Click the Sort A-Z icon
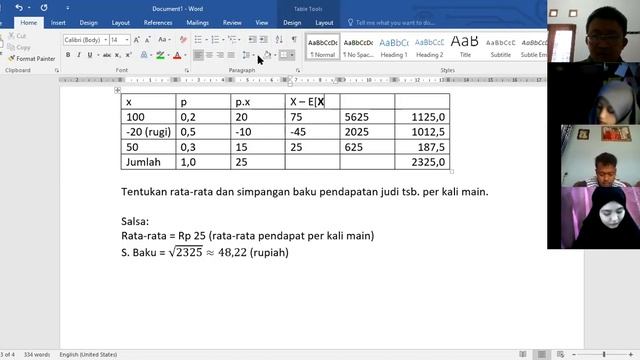This screenshot has height=360, width=640. [279, 40]
